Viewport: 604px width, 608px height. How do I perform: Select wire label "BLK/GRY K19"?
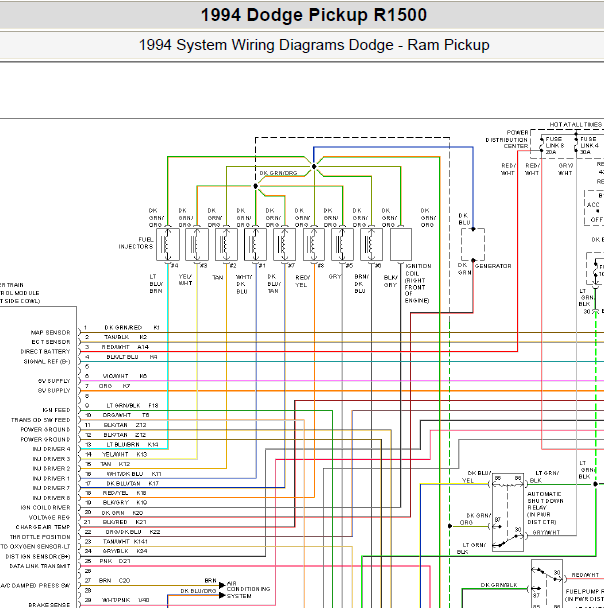(x=125, y=503)
